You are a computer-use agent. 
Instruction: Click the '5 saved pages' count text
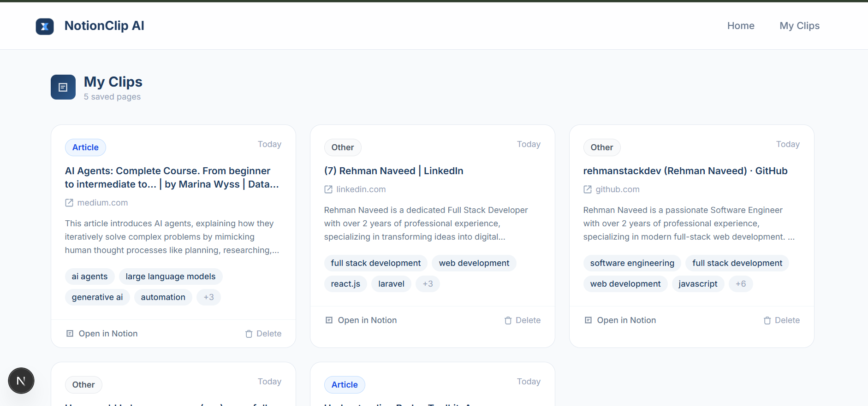pos(112,97)
